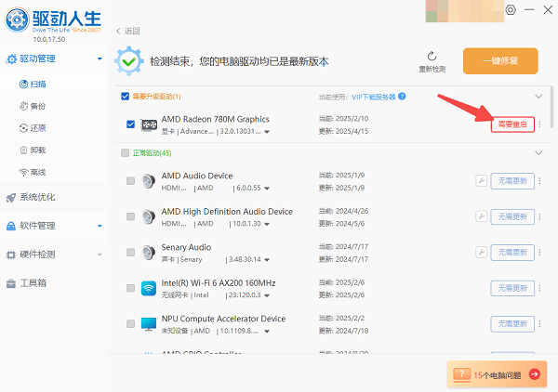Click the orange 一键修复 button
558x392 pixels.
(x=500, y=61)
